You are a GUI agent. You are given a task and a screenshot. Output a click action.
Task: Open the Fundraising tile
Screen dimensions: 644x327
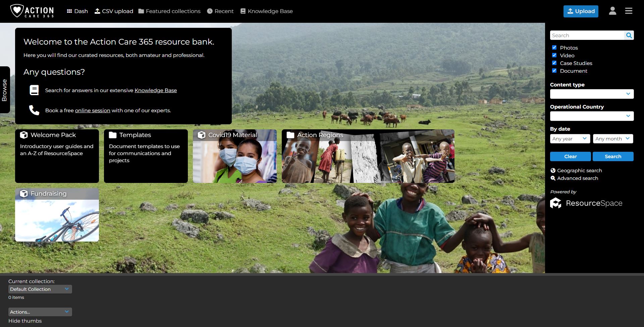coord(57,215)
